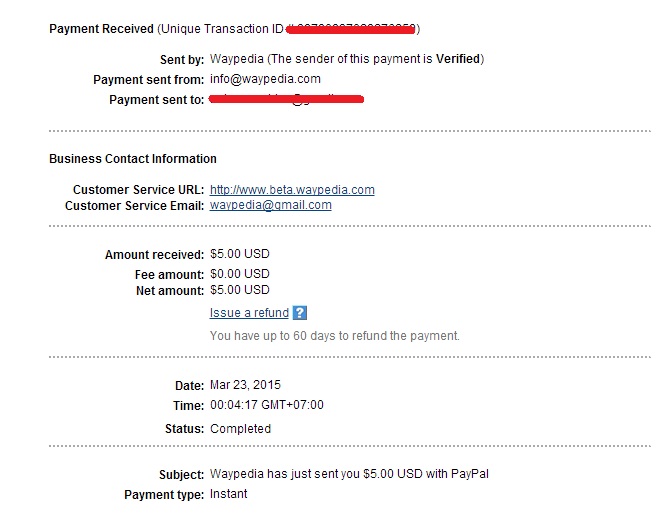Click the Net amount $5.00 USD value
The width and height of the screenshot is (656, 514).
point(240,291)
